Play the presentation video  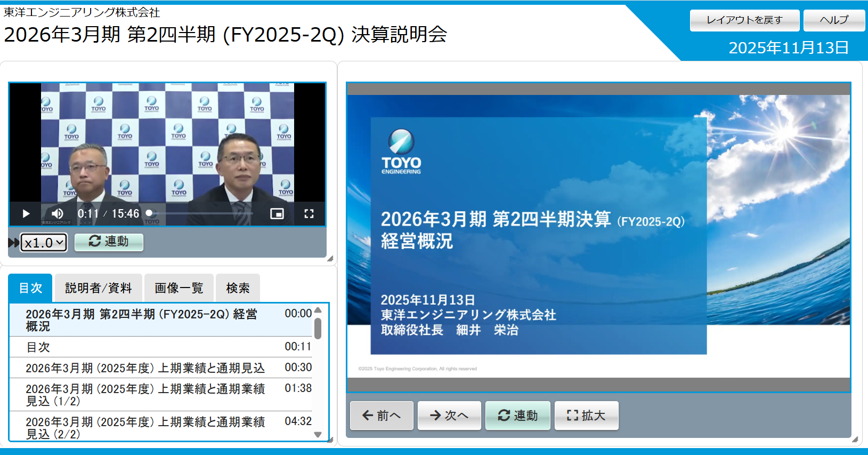(26, 214)
